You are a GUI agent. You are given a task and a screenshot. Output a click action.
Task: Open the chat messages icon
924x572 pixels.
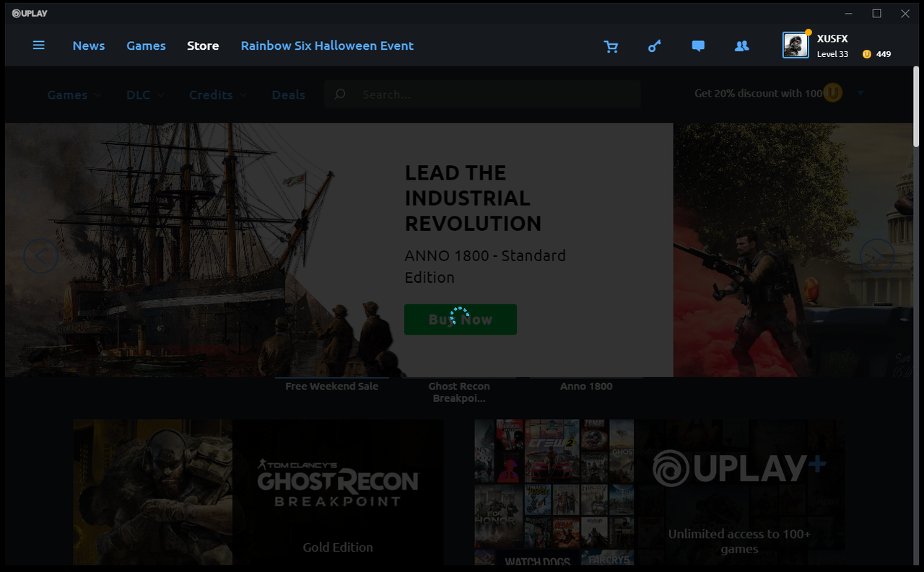(x=698, y=46)
